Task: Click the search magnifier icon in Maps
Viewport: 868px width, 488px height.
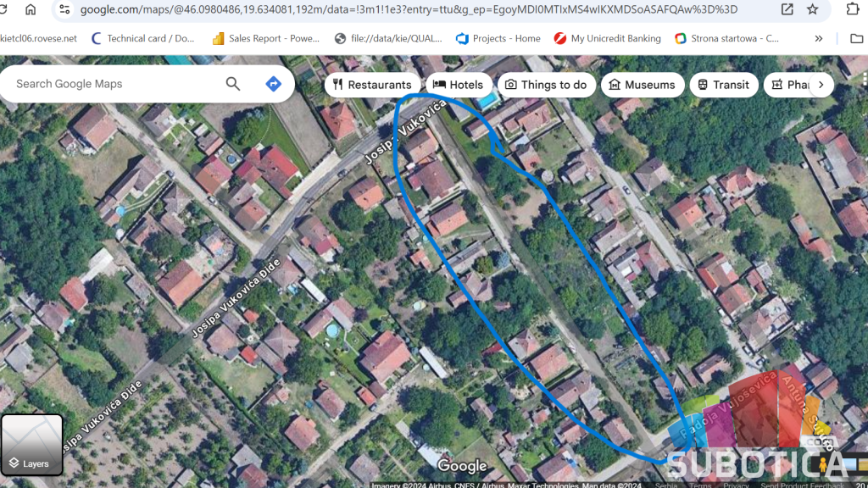Action: click(x=233, y=84)
